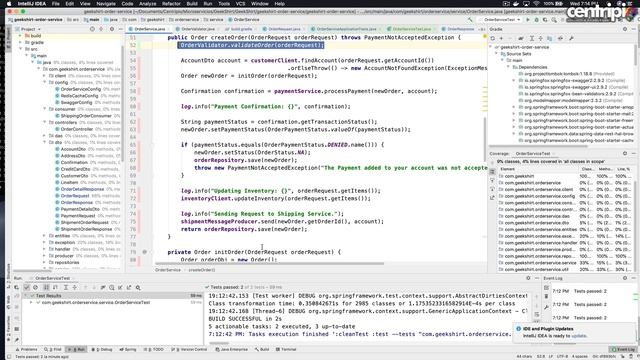This screenshot has height=360, width=640.
Task: Click the Gradle panel vertical scrollbar
Action: point(635,55)
